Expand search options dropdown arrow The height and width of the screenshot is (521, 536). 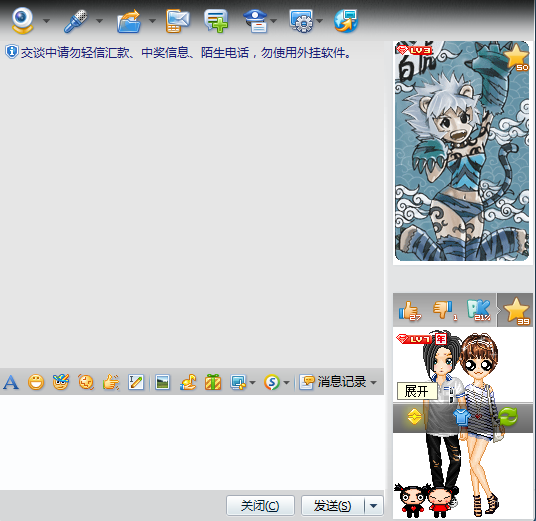coord(286,383)
